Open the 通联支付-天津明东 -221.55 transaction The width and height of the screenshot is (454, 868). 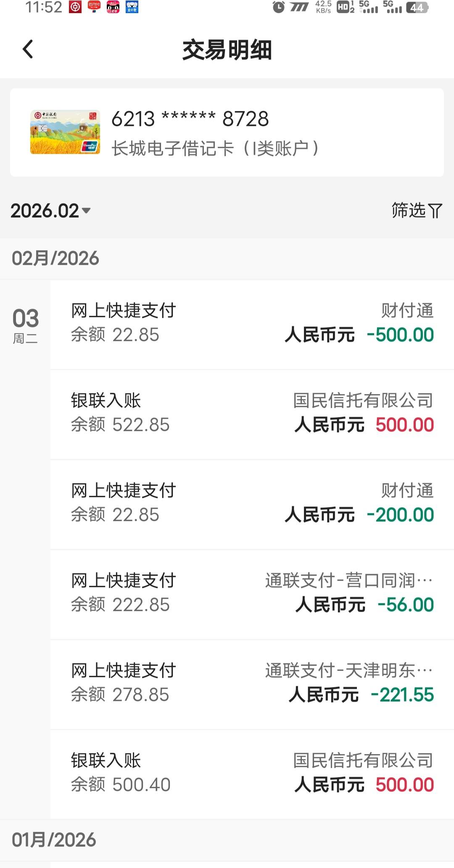point(252,683)
